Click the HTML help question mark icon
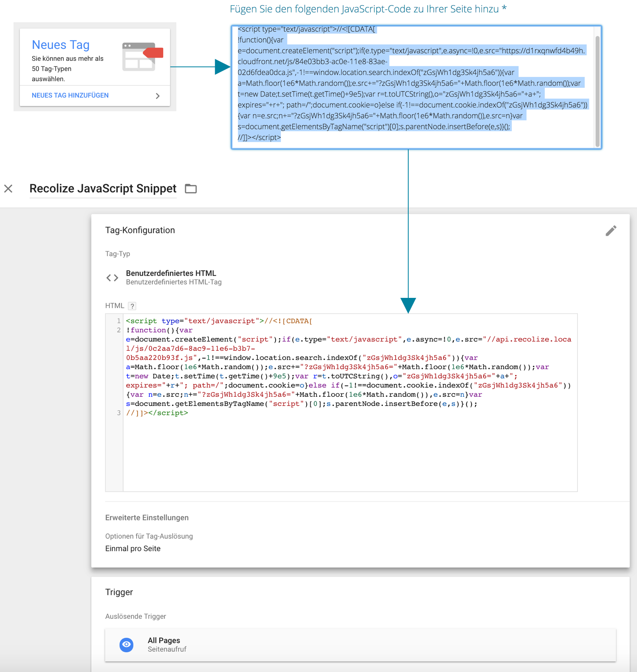 [x=132, y=306]
